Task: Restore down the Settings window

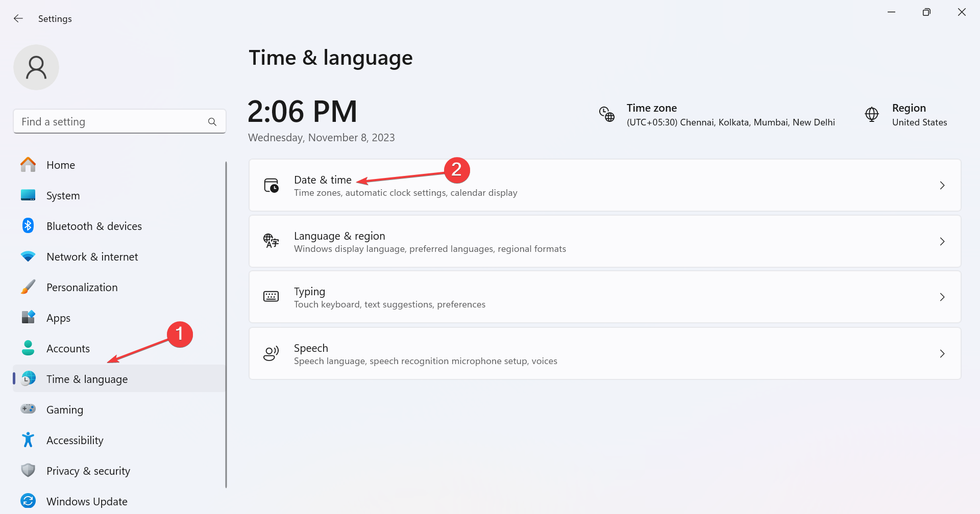Action: [926, 12]
